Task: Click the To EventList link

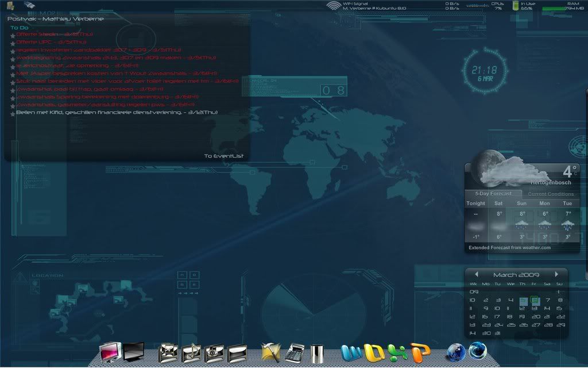Action: coord(223,156)
